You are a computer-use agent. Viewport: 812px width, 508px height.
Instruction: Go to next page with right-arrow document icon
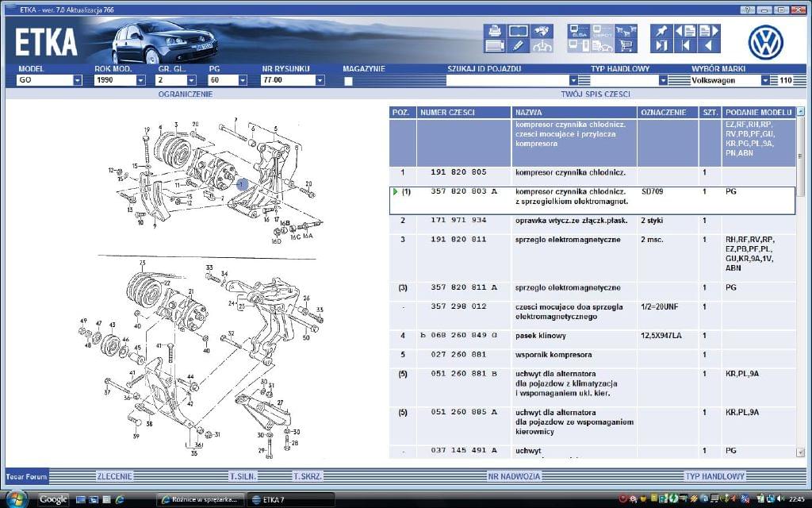[709, 31]
